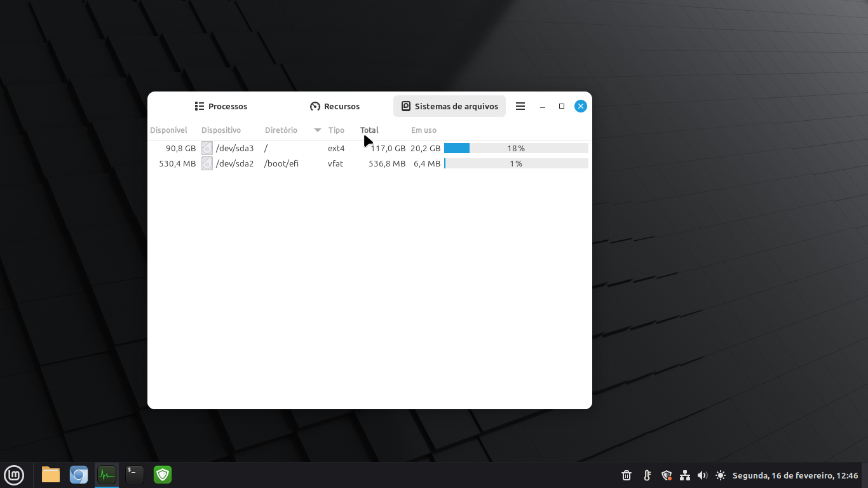The image size is (868, 488).
Task: Open the hamburger menu in System Monitor
Action: [x=520, y=106]
